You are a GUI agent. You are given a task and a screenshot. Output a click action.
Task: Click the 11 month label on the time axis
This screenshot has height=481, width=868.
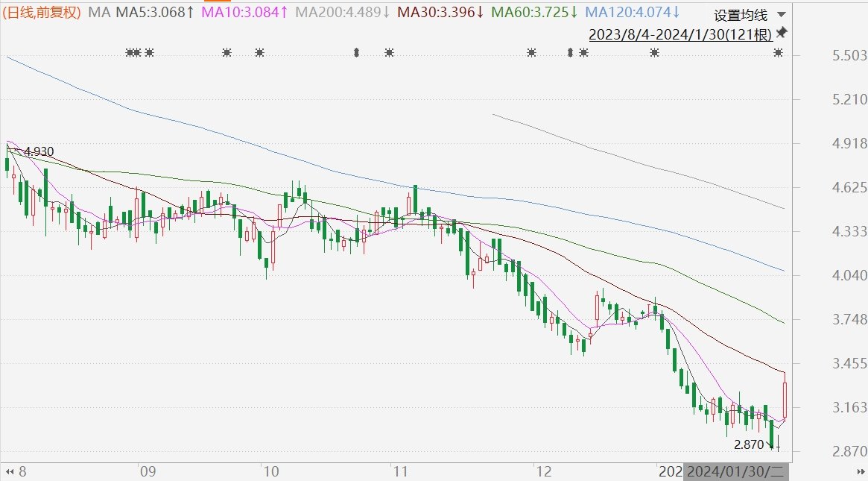pyautogui.click(x=400, y=471)
